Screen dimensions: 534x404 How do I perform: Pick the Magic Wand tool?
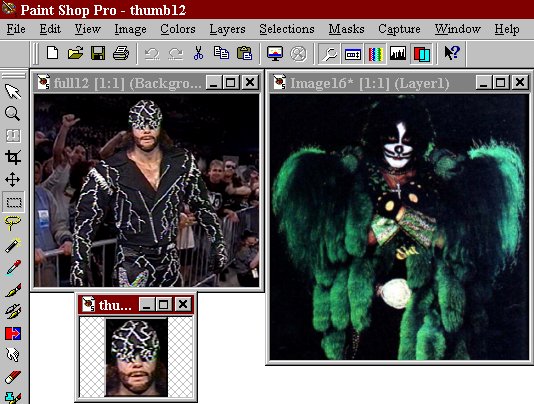[13, 245]
